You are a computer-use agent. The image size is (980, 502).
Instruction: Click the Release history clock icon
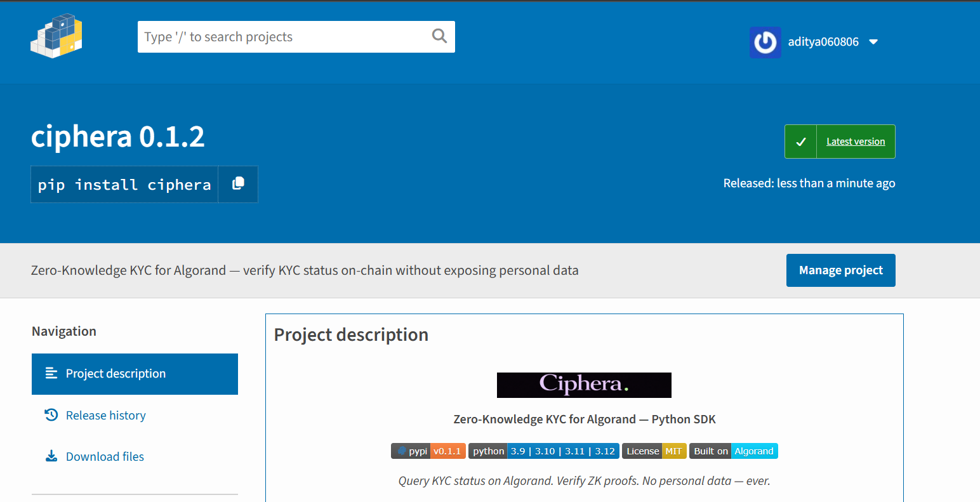51,415
